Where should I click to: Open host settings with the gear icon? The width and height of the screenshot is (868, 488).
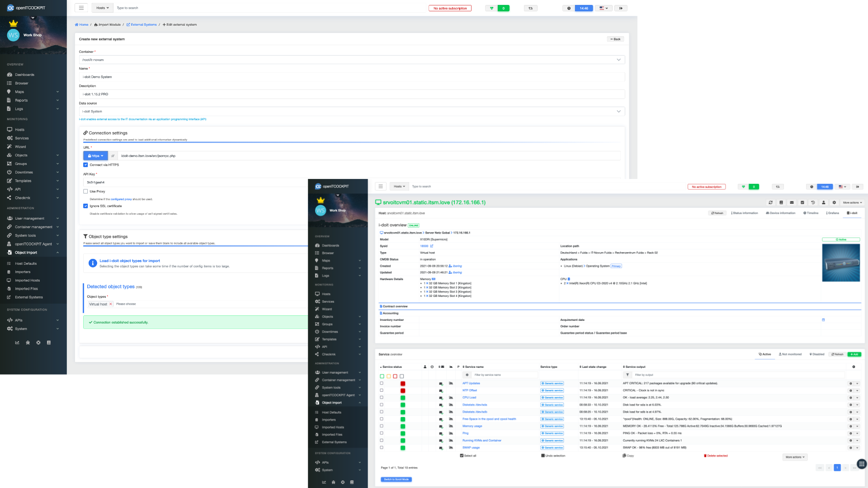click(834, 202)
